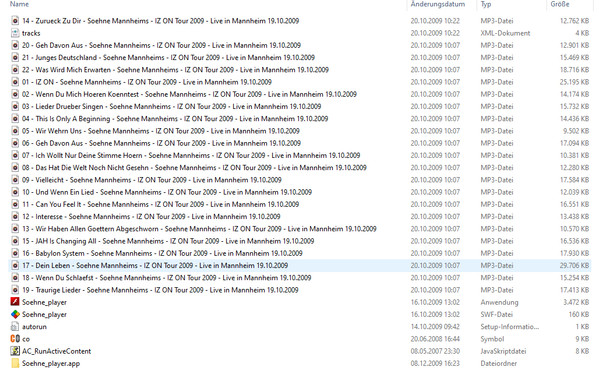Select the file 14 - Zurueck Zu Dir
The image size is (599, 374).
tap(160, 21)
